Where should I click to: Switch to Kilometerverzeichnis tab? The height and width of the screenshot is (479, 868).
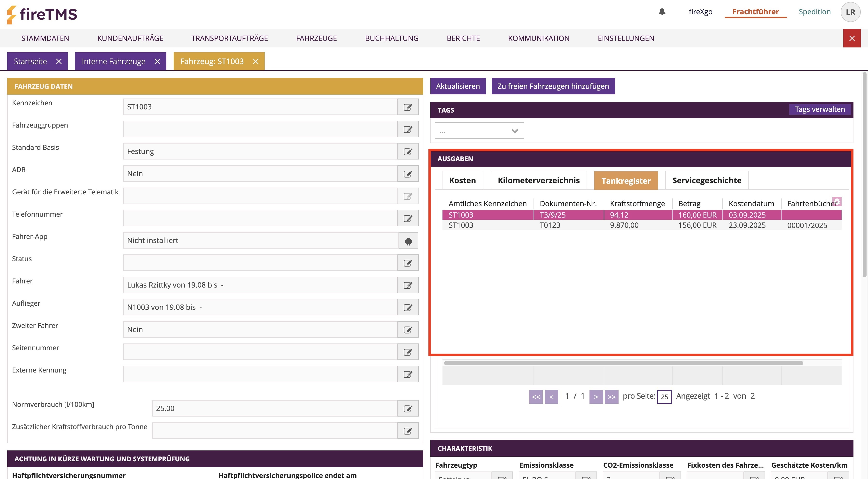(x=538, y=181)
